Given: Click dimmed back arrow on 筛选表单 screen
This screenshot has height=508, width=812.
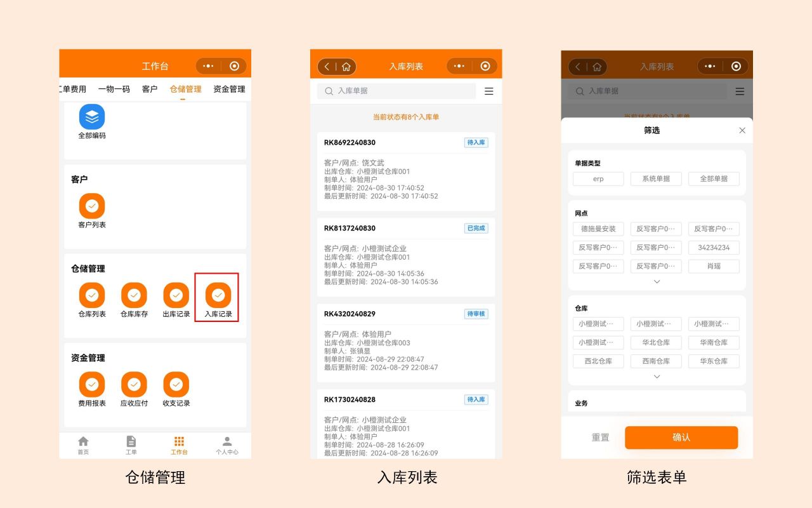Looking at the screenshot, I should 578,67.
